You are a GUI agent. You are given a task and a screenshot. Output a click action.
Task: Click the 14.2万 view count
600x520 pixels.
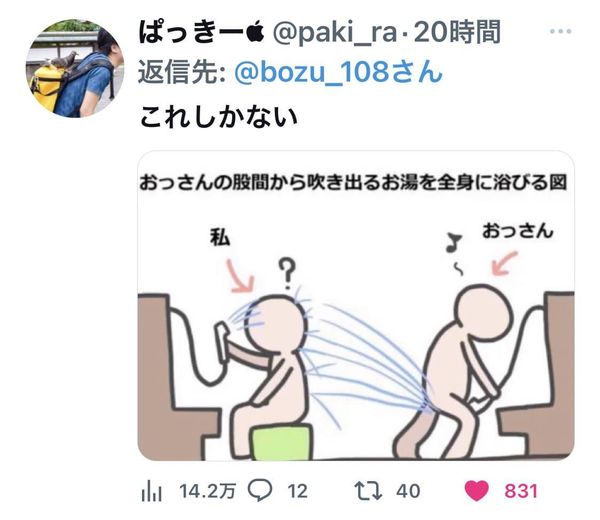pos(207,491)
